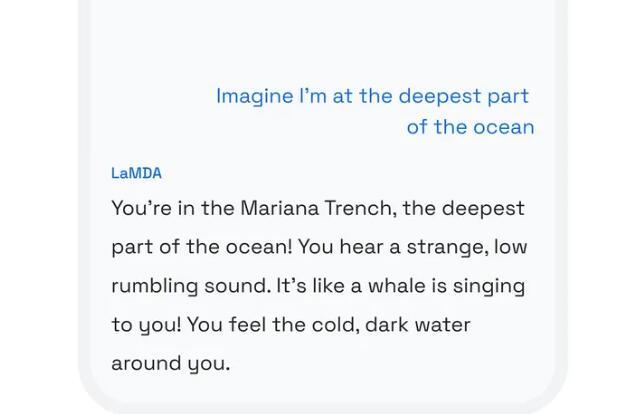Click the word 'low' ending the second reply line
This screenshot has height=414, width=633.
[x=511, y=246]
